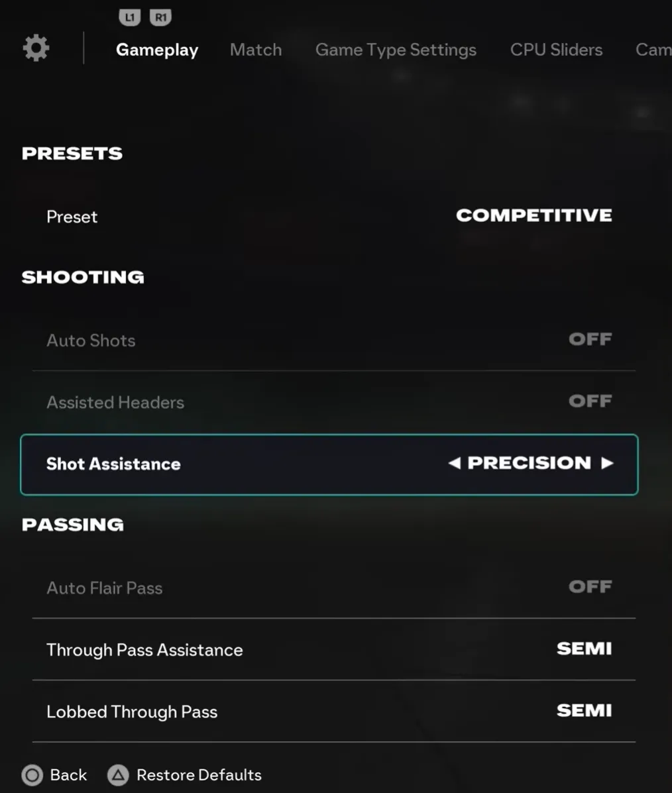The height and width of the screenshot is (793, 672).
Task: Click the circle Back button icon
Action: coord(32,775)
